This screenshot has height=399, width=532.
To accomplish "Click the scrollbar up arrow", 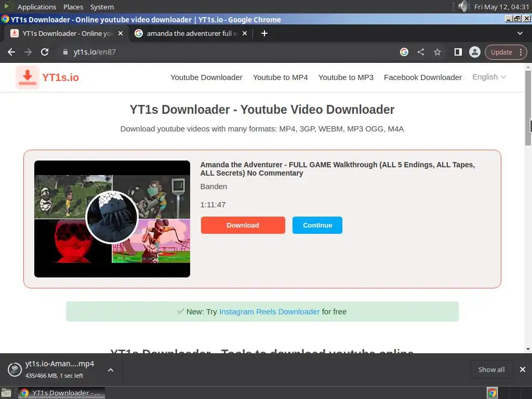I will pos(528,66).
